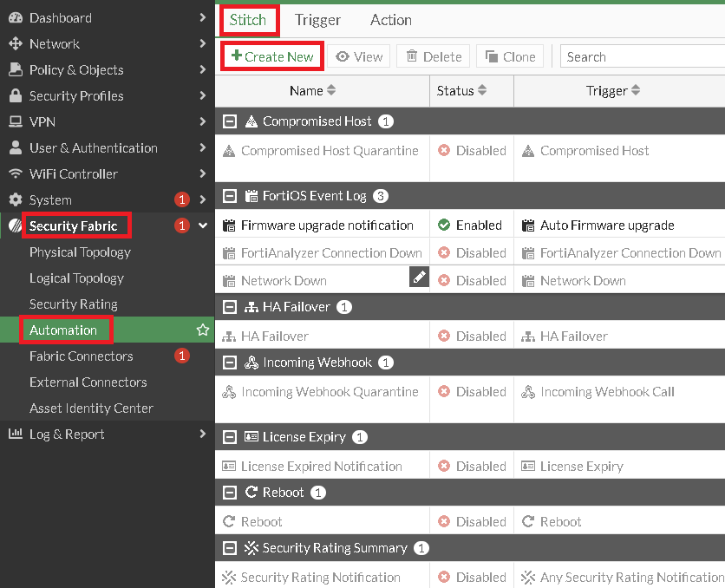Click the Disabled icon on Compromised Host Quarantine row
The image size is (725, 588).
[444, 151]
